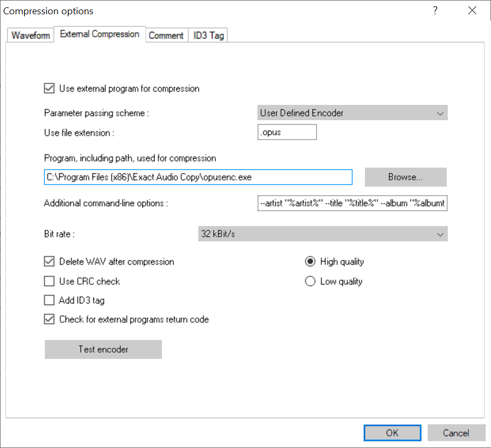This screenshot has height=448, width=491.
Task: Go to the ID3 Tag tab
Action: [x=208, y=35]
